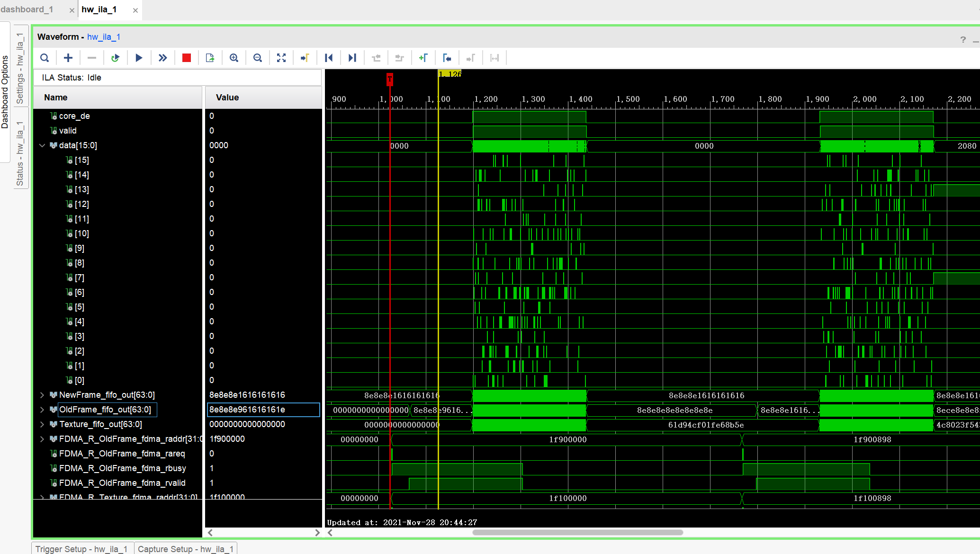Click the Zoom Out magnifier icon
Image resolution: width=980 pixels, height=554 pixels.
[257, 58]
